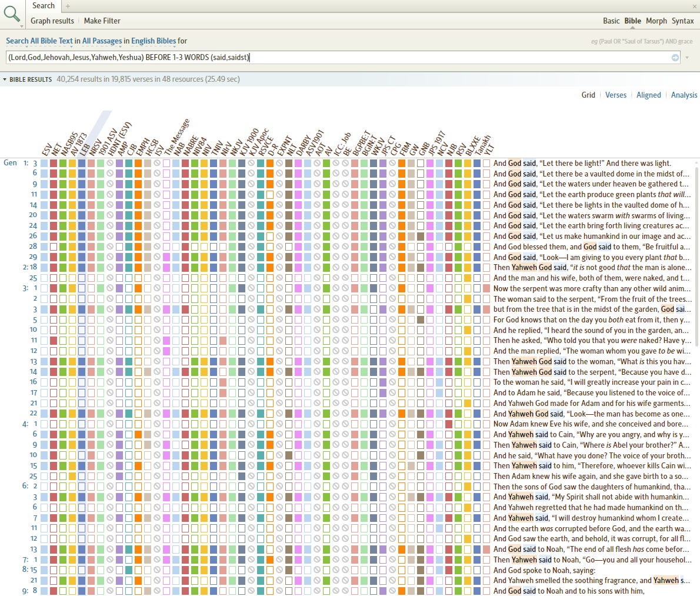This screenshot has width=700, height=596.
Task: Click the Tanakh column header
Action: pos(482,145)
